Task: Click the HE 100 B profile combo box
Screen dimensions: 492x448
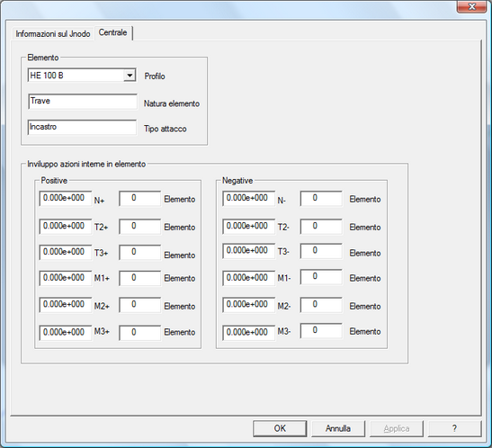Action: pos(82,76)
